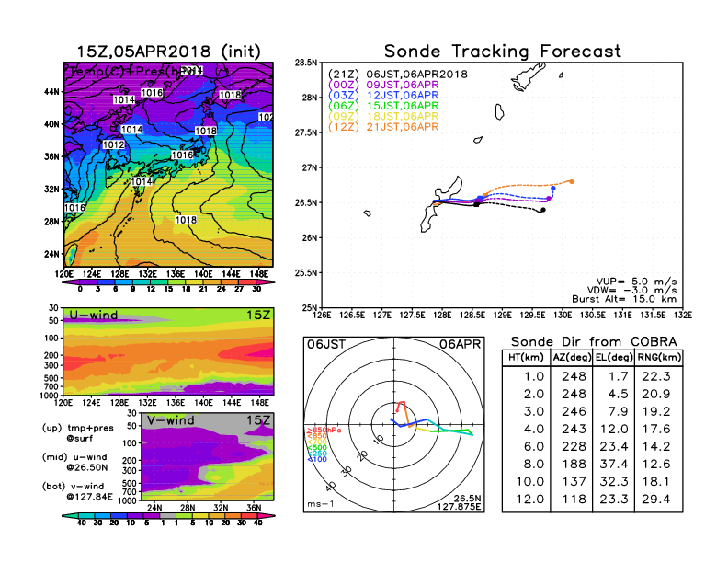
Task: Click range value '29.4' in the 12.0 km row
Action: point(656,500)
